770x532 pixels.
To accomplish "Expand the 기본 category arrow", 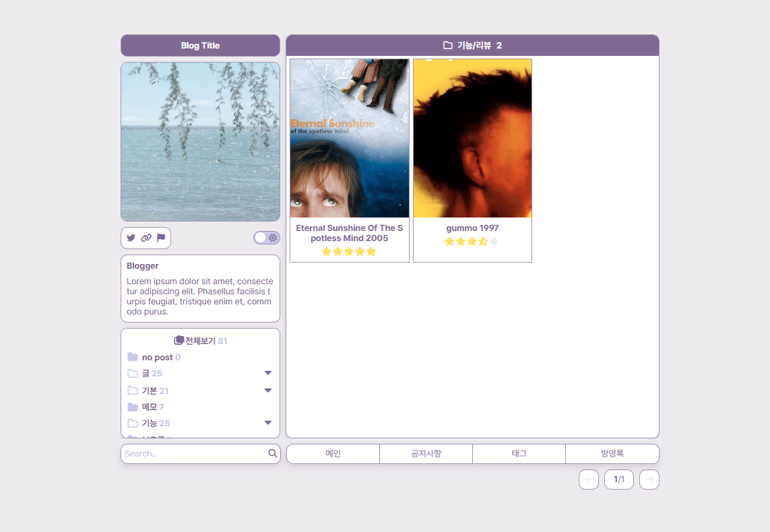I will 268,391.
